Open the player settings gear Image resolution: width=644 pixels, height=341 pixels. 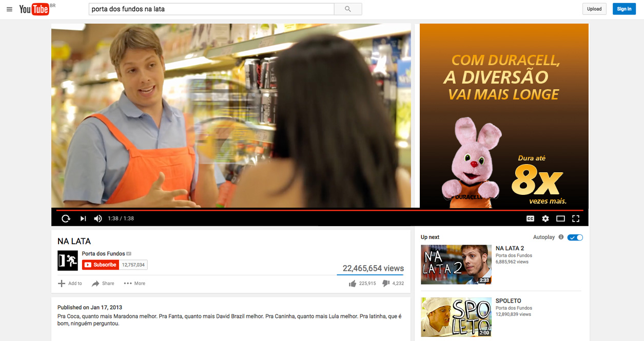point(545,218)
